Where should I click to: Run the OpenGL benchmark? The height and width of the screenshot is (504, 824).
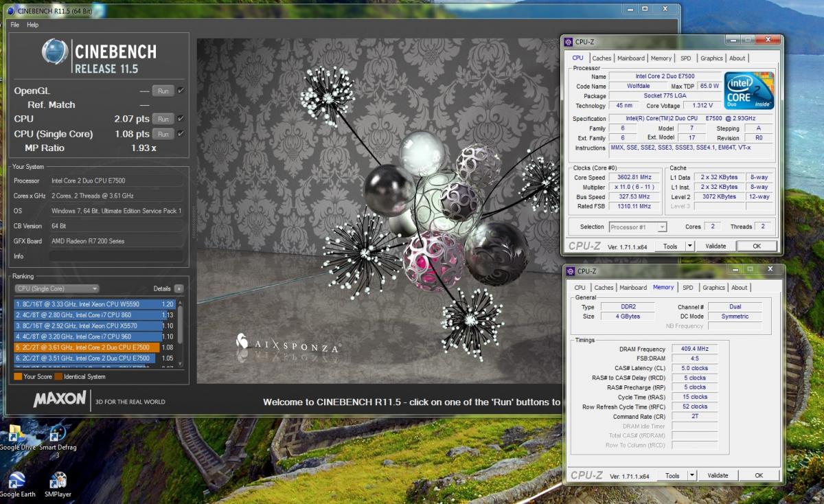pos(163,91)
